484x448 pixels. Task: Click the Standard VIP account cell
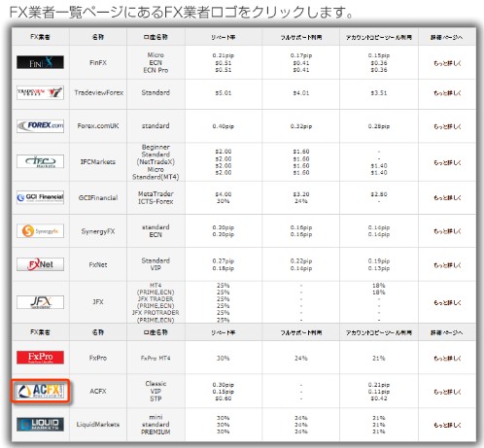point(156,264)
